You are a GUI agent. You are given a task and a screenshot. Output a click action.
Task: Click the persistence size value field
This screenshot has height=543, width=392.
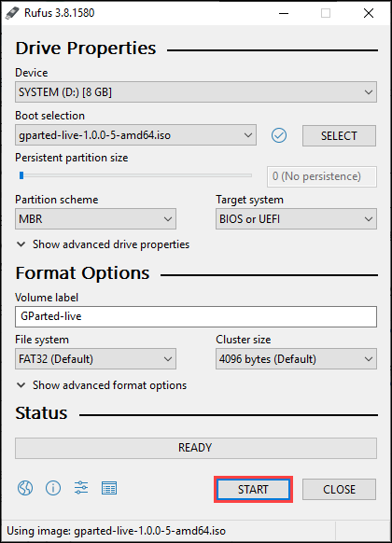[322, 176]
